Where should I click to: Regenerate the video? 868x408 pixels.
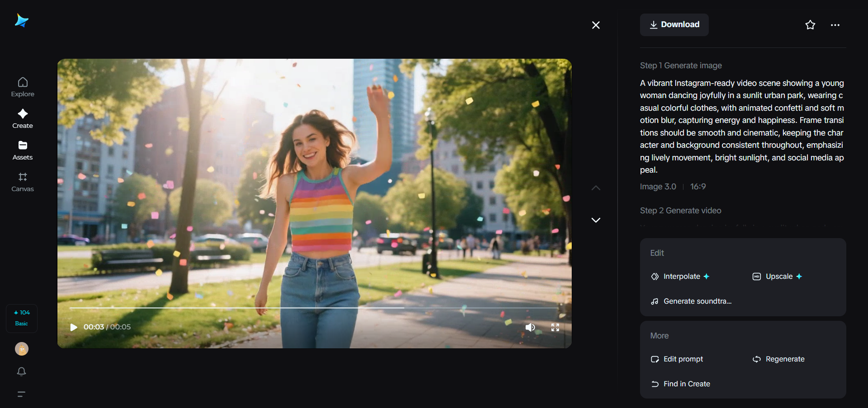[x=778, y=359]
